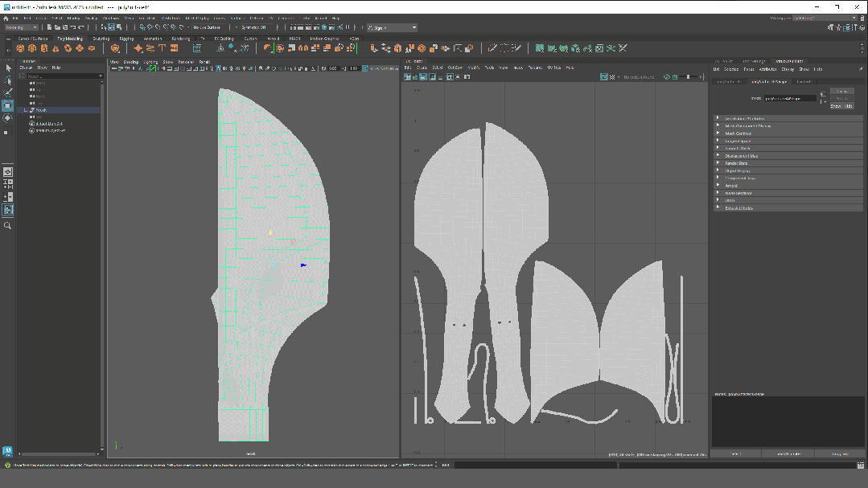The width and height of the screenshot is (868, 488).
Task: Open the Shading menu in viewport panel
Action: coord(130,62)
